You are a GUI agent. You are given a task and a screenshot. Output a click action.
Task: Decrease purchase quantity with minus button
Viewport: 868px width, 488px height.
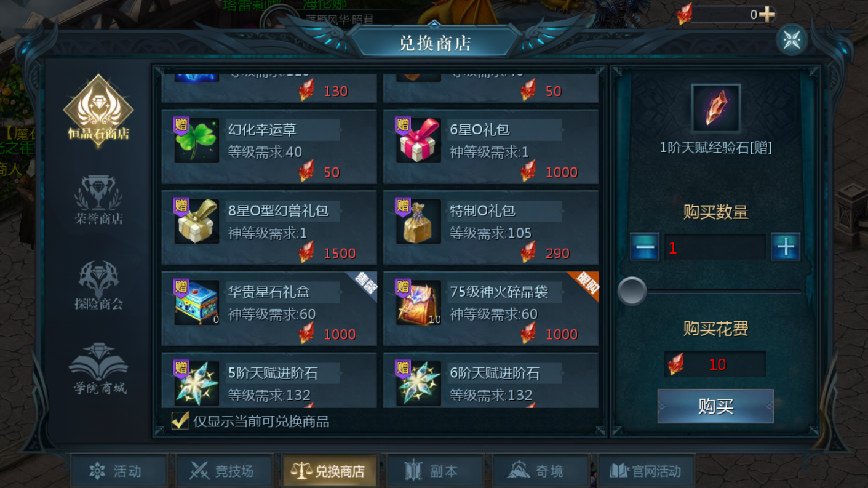(x=645, y=247)
